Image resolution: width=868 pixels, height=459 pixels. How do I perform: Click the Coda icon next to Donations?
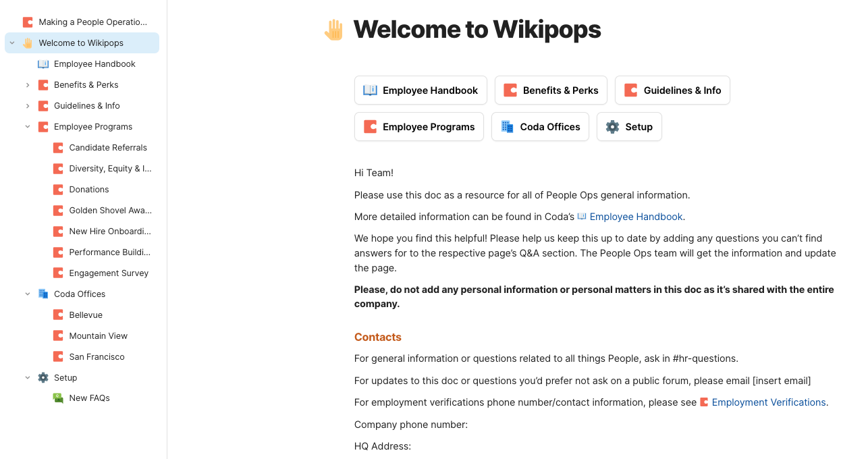coord(58,190)
